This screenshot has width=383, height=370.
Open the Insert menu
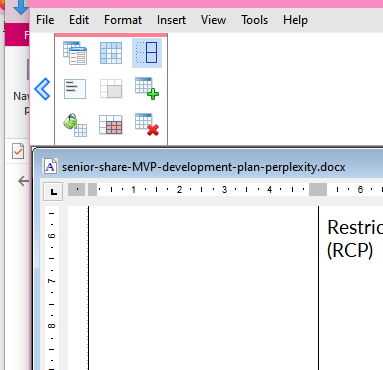tap(171, 20)
